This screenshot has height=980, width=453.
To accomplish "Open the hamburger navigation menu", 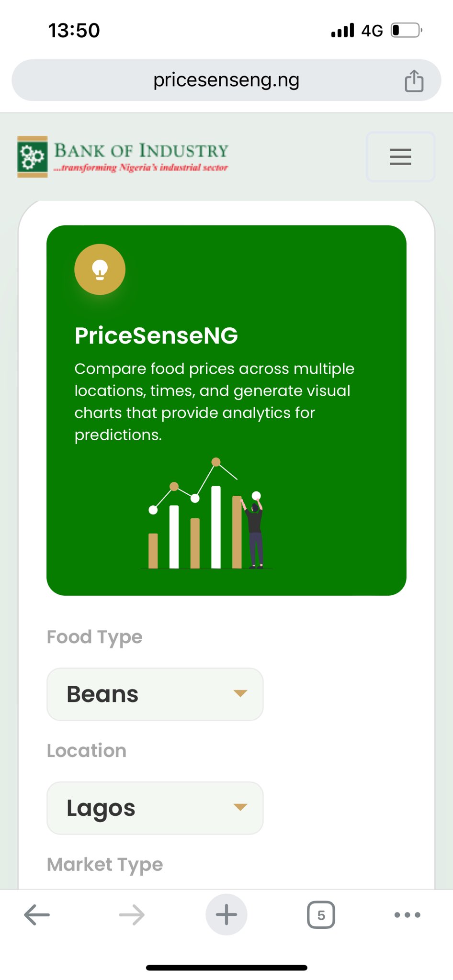I will point(400,157).
